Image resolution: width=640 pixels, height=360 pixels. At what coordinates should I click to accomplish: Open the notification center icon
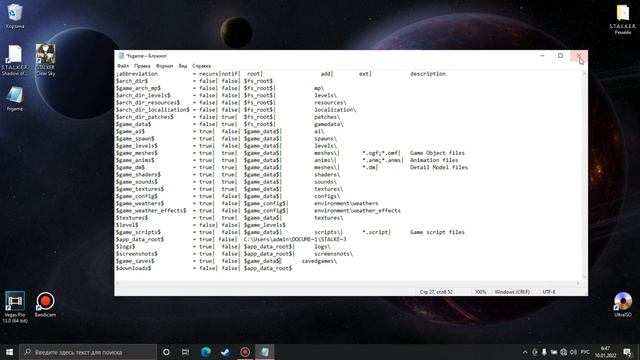(x=627, y=352)
